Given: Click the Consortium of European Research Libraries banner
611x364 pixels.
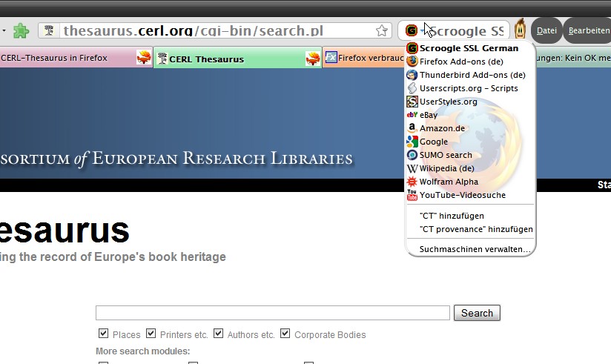Looking at the screenshot, I should [176, 159].
